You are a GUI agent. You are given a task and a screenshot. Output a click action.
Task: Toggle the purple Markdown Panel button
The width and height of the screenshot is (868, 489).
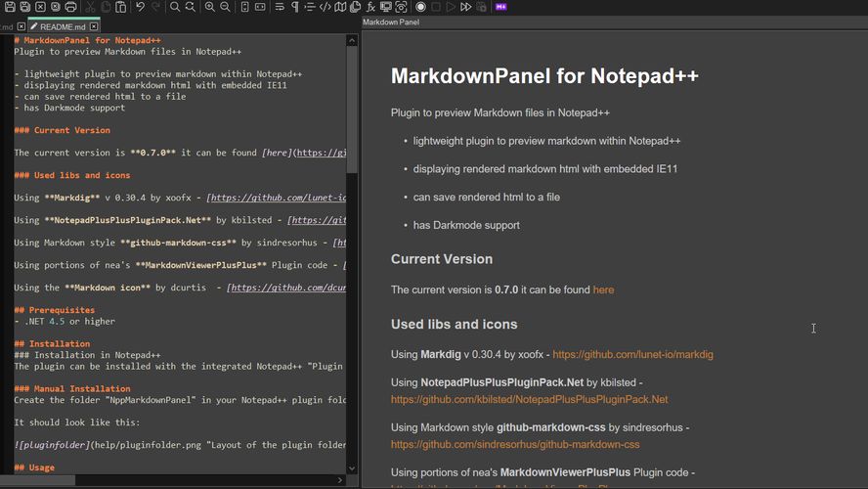coord(501,7)
